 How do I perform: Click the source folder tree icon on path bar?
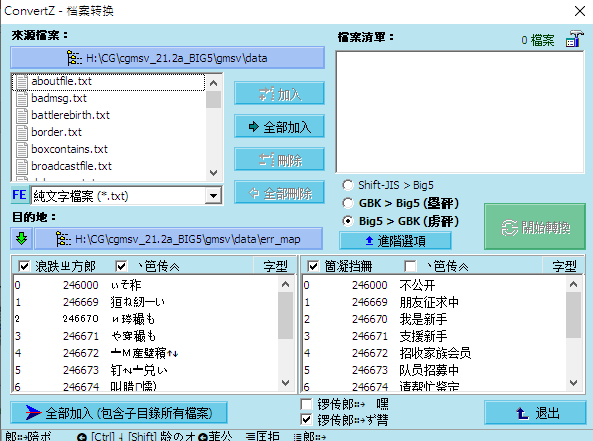tap(74, 58)
